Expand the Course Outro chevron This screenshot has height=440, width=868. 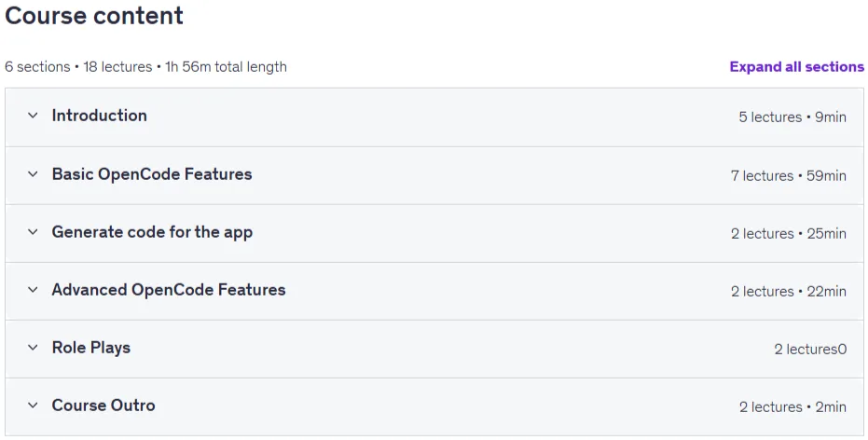33,406
